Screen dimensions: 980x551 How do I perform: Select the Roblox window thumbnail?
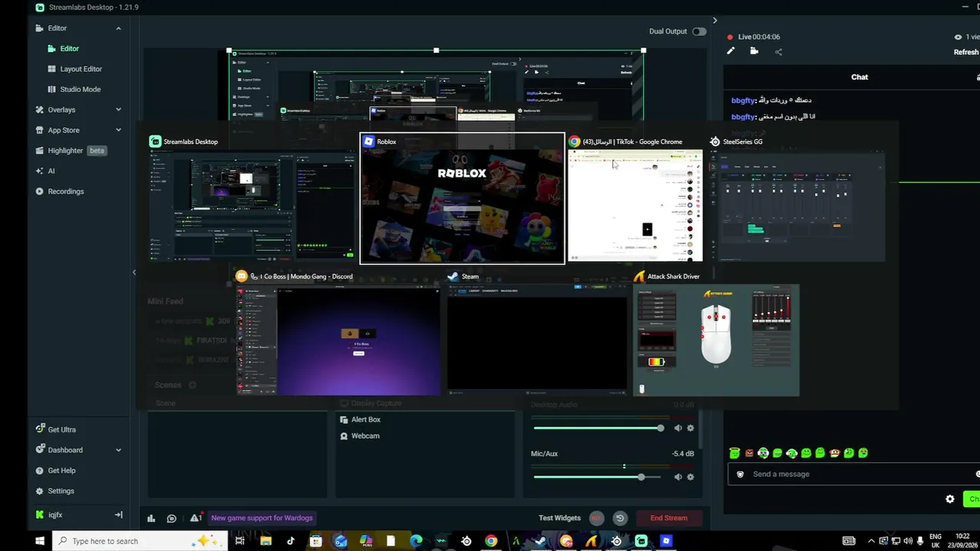(x=462, y=198)
